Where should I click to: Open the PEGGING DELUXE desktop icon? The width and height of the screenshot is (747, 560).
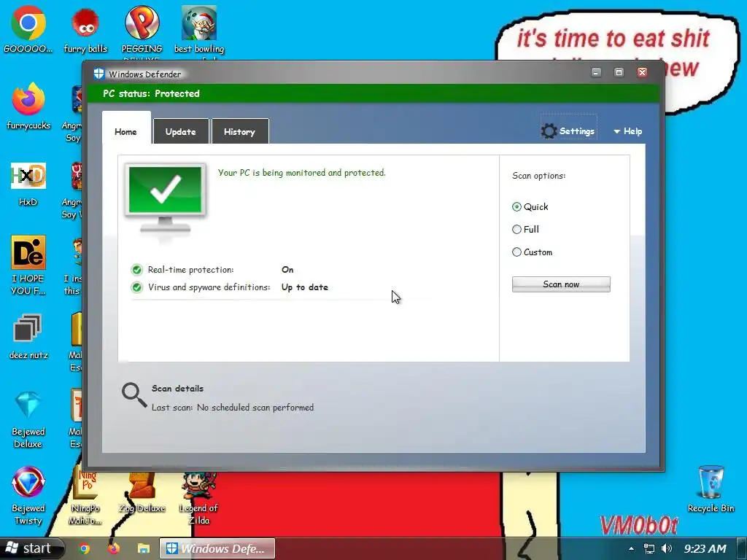coord(142,31)
